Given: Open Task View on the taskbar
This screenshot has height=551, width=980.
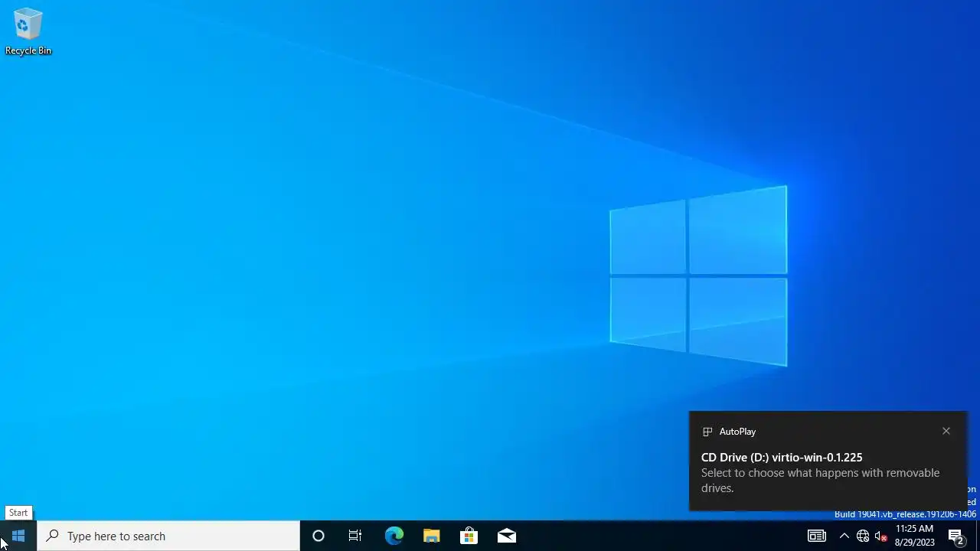Looking at the screenshot, I should (355, 536).
